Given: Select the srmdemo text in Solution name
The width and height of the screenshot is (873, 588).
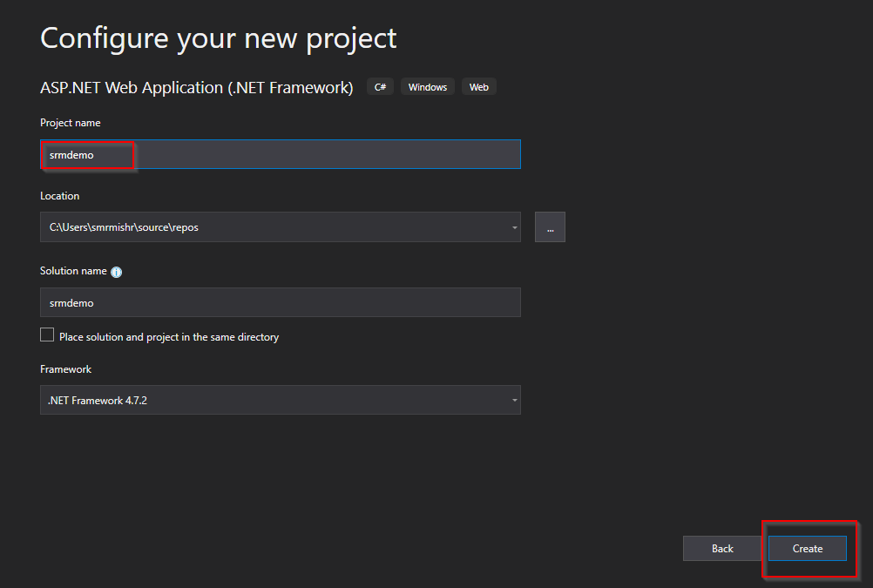Looking at the screenshot, I should [70, 302].
